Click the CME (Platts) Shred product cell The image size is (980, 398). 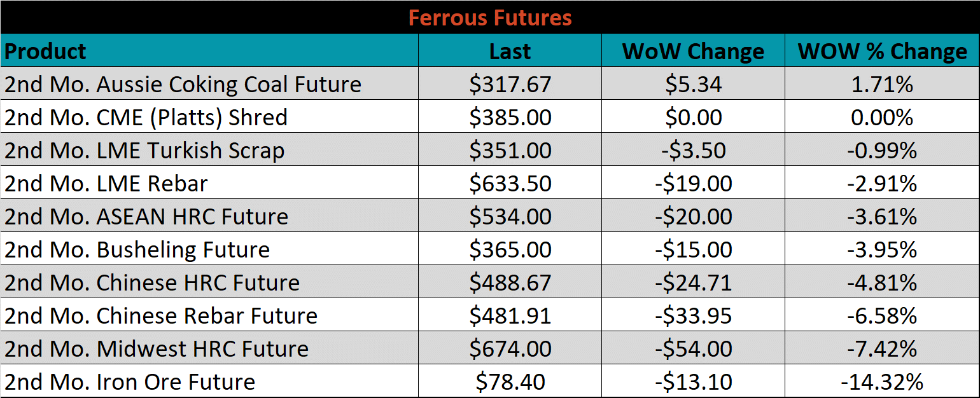pyautogui.click(x=209, y=117)
